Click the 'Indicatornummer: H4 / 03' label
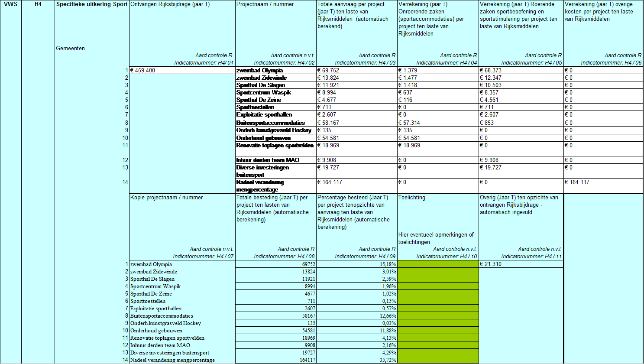This screenshot has width=644, height=364. pos(366,63)
